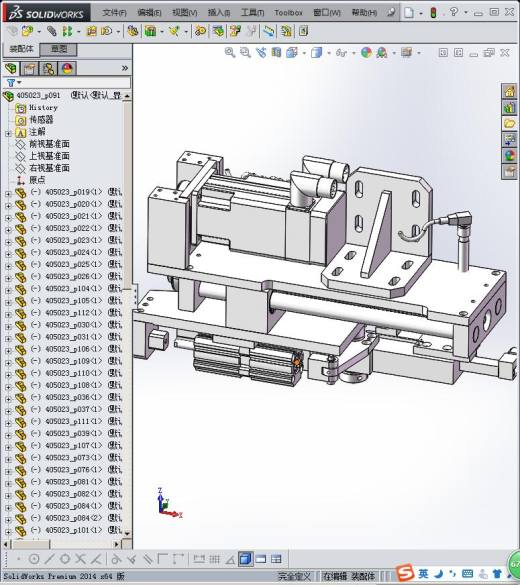Open the Appearances task pane color ball
Image resolution: width=520 pixels, height=585 pixels.
pos(510,155)
